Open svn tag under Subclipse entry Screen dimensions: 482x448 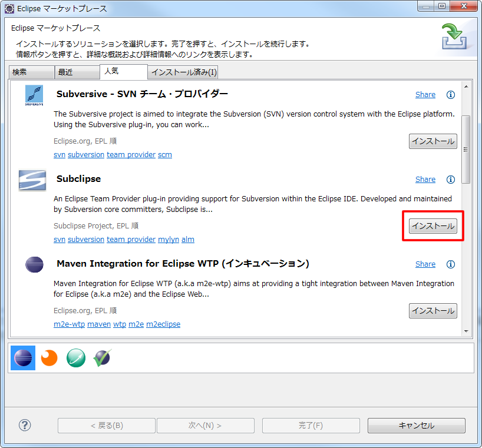click(x=60, y=239)
